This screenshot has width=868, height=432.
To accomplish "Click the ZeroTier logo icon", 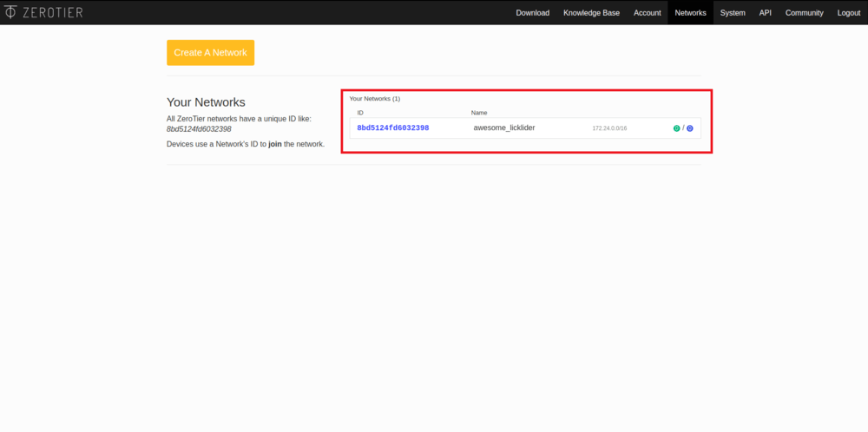I will click(10, 12).
